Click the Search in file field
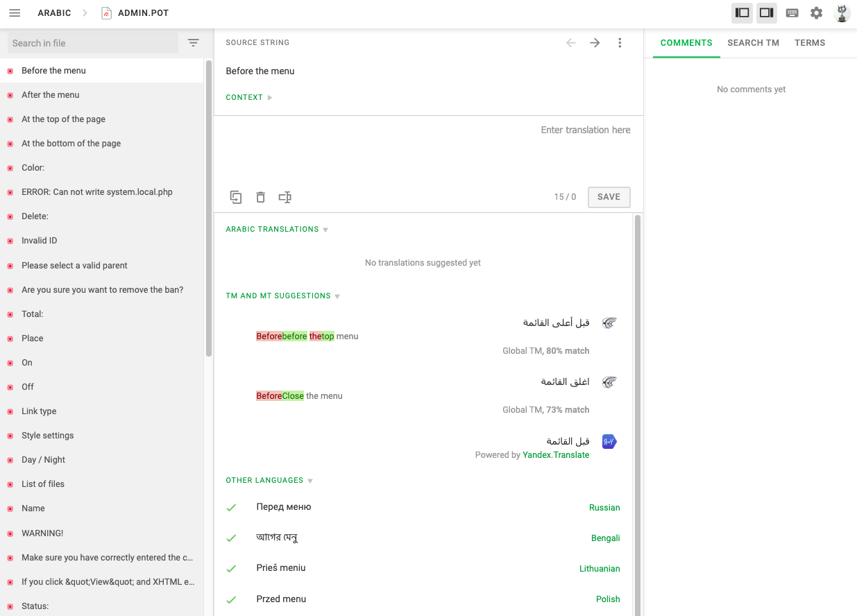This screenshot has width=857, height=616. 92,43
